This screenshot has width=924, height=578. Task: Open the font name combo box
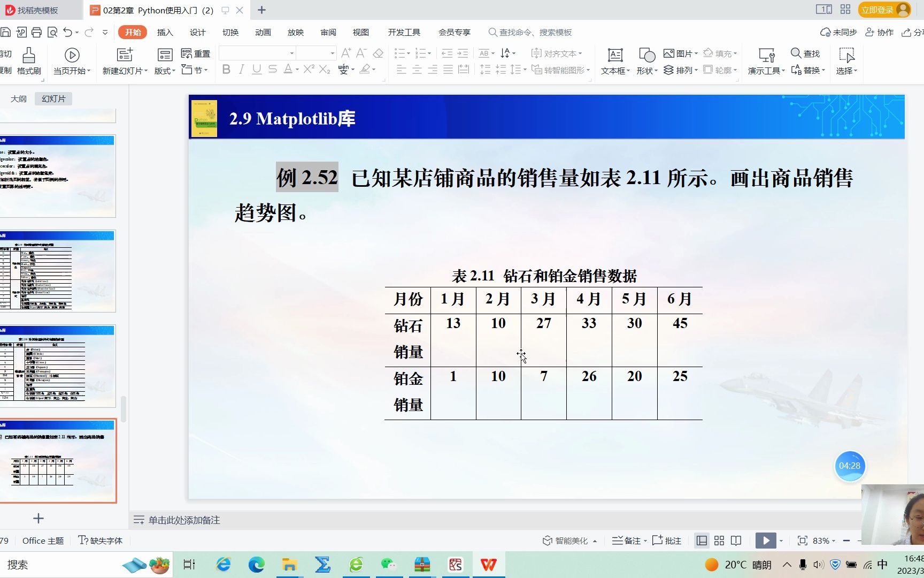point(257,52)
